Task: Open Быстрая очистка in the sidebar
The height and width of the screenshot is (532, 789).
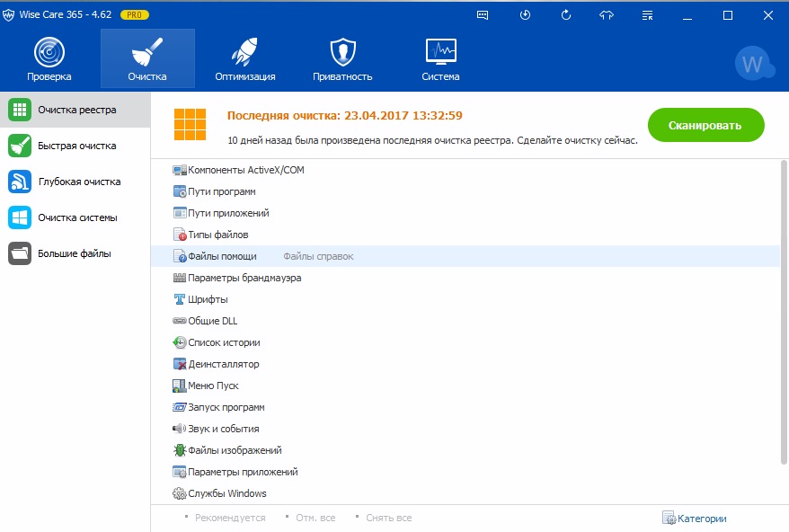Action: [76, 146]
